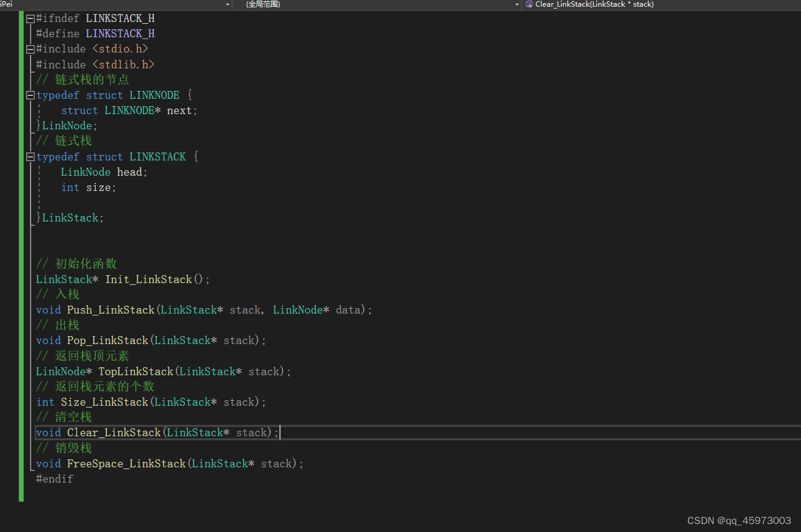Click the comment 返回栈元素的个数

95,387
